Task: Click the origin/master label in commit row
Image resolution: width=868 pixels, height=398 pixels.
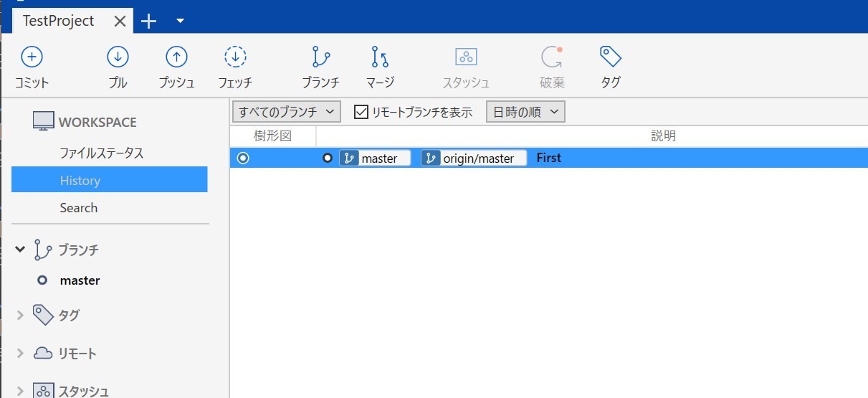Action: [474, 158]
